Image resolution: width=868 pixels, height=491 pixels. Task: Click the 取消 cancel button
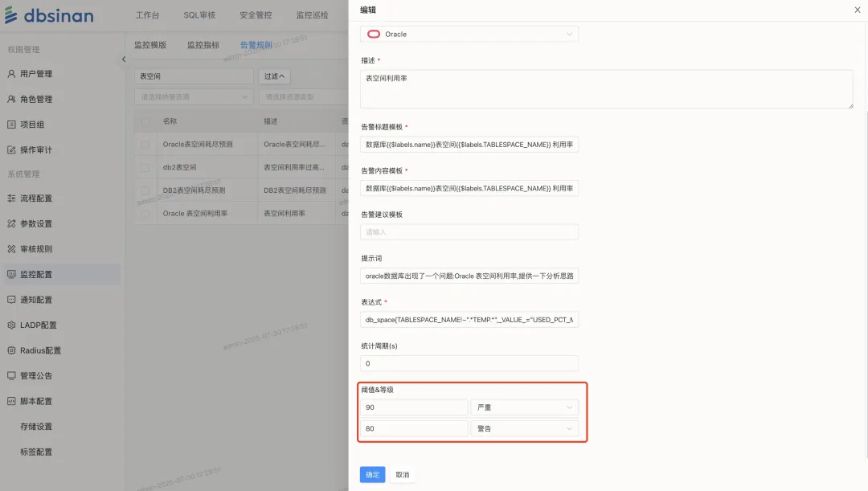403,474
